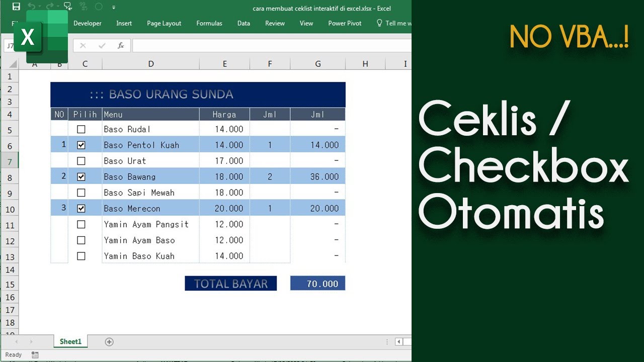Click the Pilih header cell

[85, 114]
